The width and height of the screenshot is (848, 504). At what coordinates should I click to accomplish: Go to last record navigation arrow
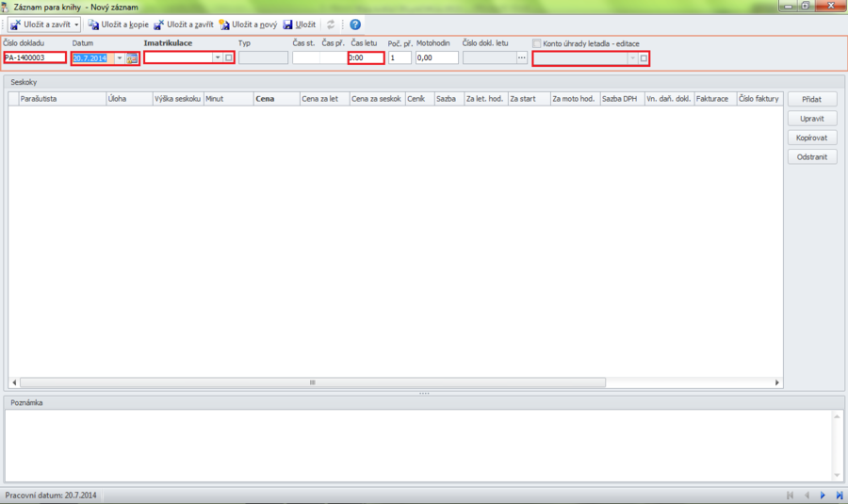tap(839, 495)
